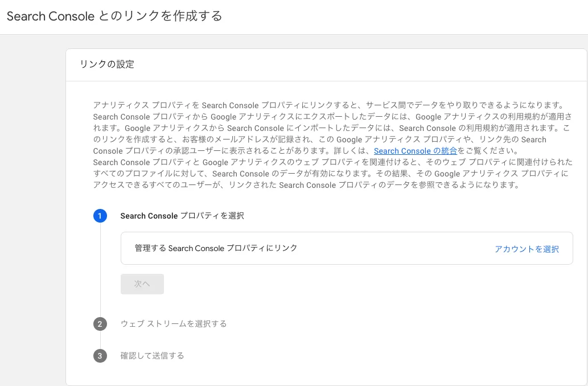Click the Search Console プロパティを選択 step heading

tap(182, 216)
